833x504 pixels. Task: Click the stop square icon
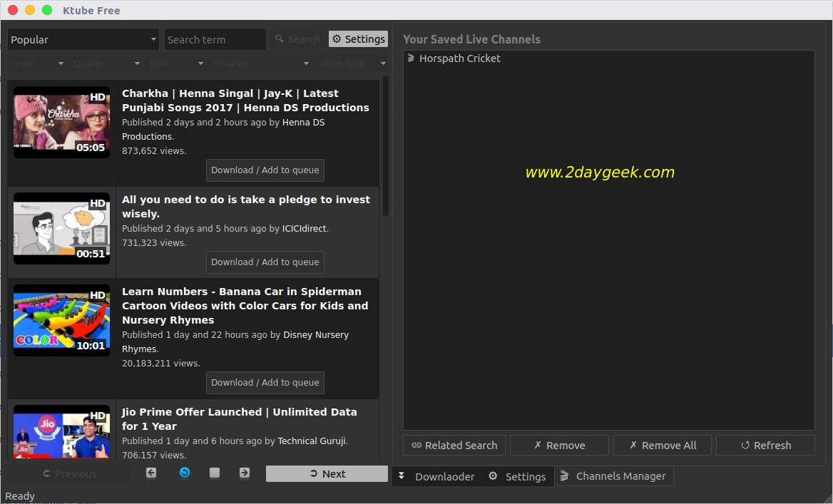[215, 473]
